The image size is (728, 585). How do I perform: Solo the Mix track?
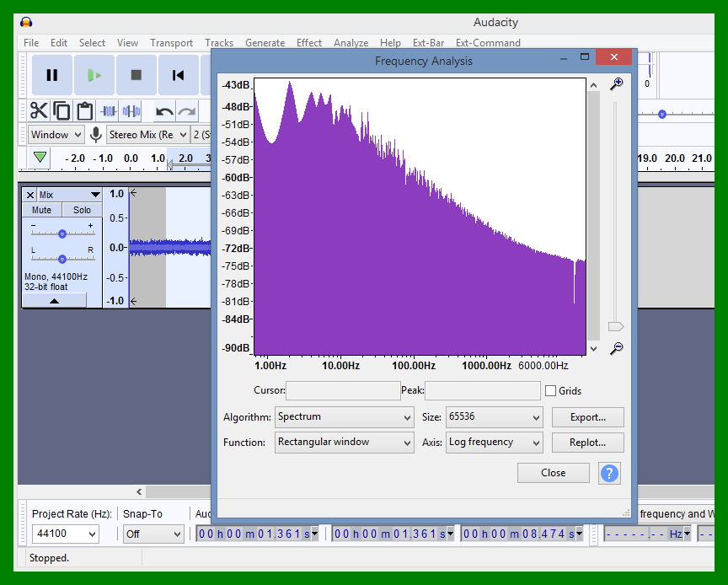point(82,210)
